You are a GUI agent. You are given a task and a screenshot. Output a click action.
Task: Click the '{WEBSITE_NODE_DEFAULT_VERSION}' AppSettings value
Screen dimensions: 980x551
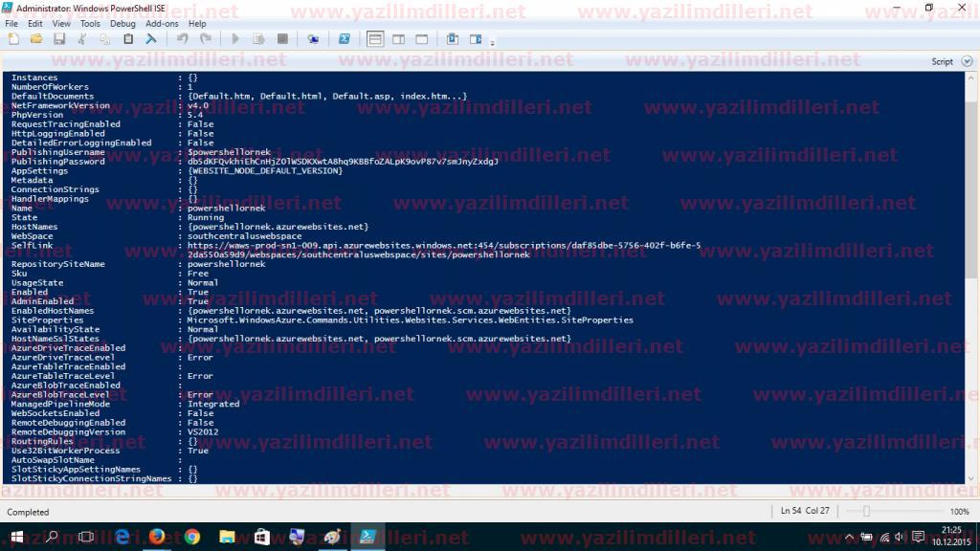(x=265, y=170)
